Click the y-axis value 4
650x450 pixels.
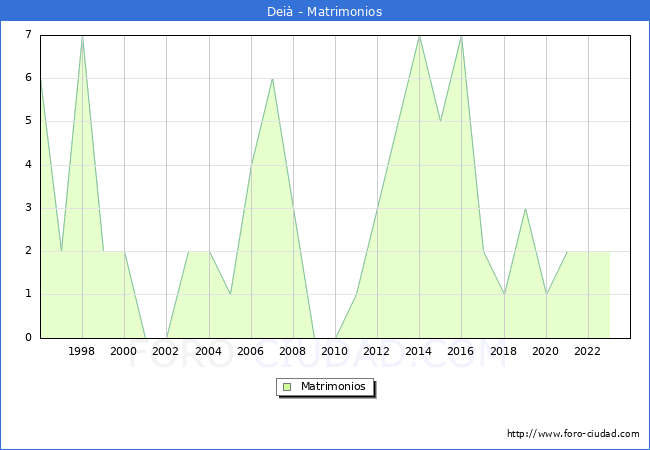[x=28, y=165]
